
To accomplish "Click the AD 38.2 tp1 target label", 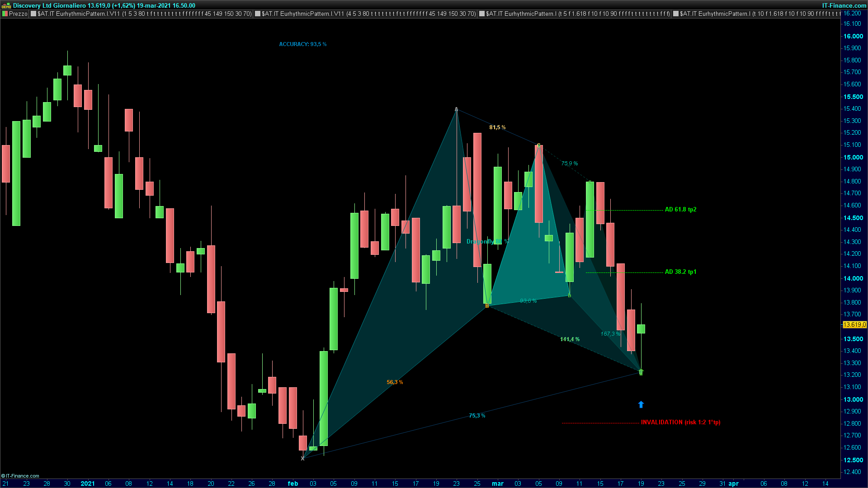I will click(680, 272).
